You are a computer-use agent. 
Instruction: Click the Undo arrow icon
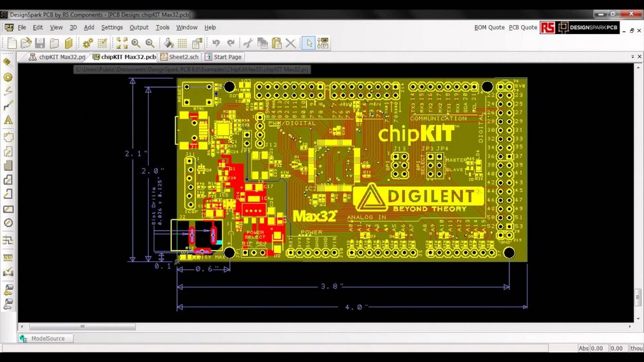tap(216, 43)
